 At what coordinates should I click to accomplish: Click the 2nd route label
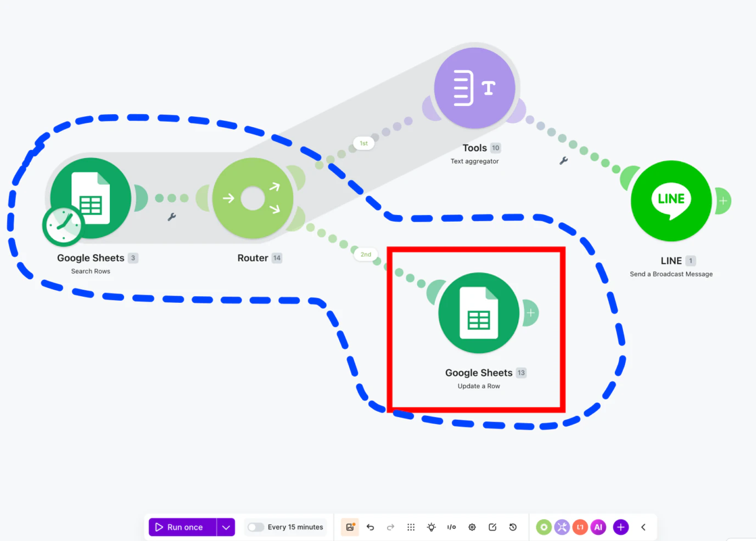(366, 255)
